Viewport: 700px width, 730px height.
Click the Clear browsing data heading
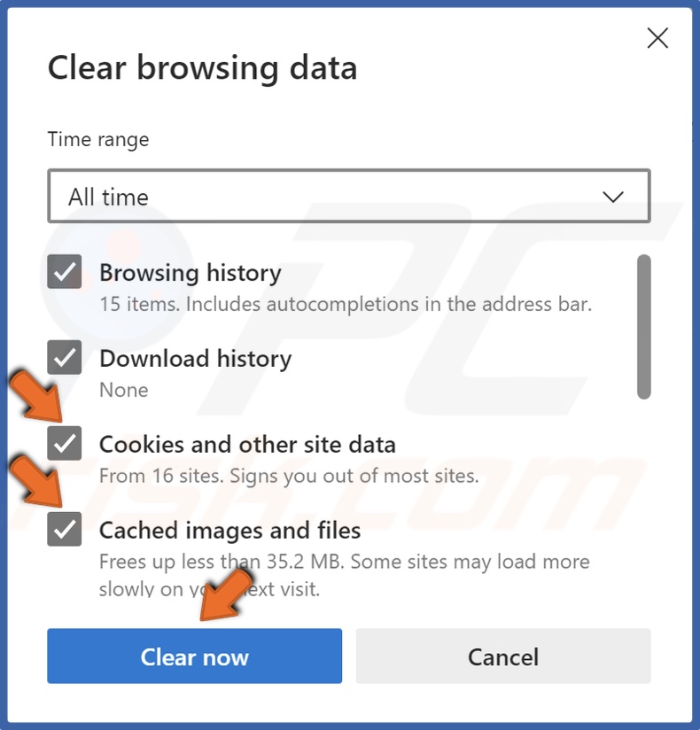(x=203, y=67)
